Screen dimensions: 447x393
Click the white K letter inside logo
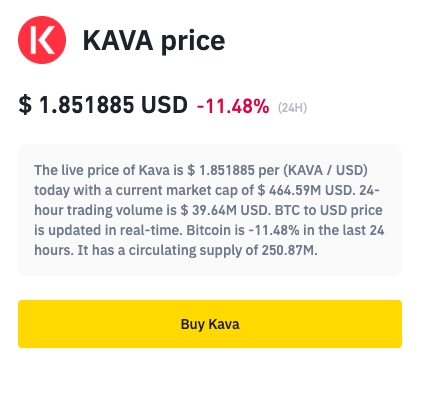[x=42, y=40]
